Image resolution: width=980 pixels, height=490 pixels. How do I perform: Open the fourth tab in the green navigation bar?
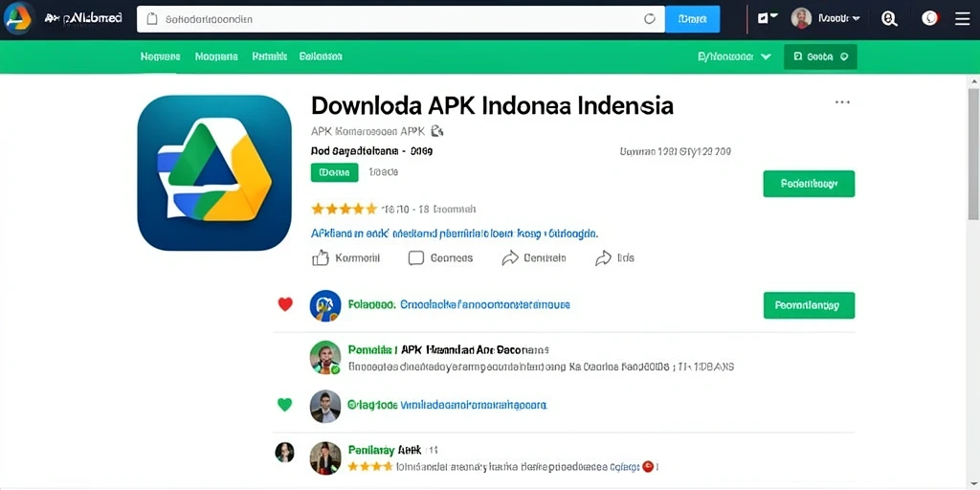point(321,56)
